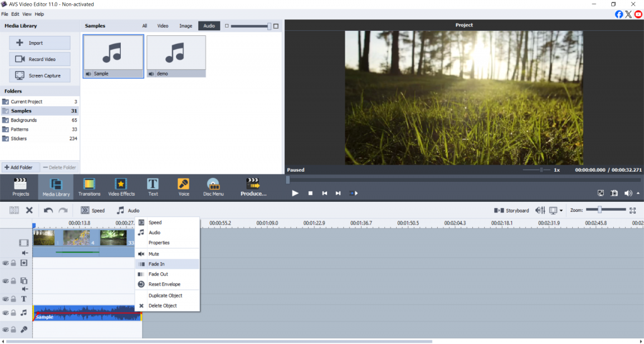644x344 pixels.
Task: Lock the text track with its padlock
Action: [13, 299]
